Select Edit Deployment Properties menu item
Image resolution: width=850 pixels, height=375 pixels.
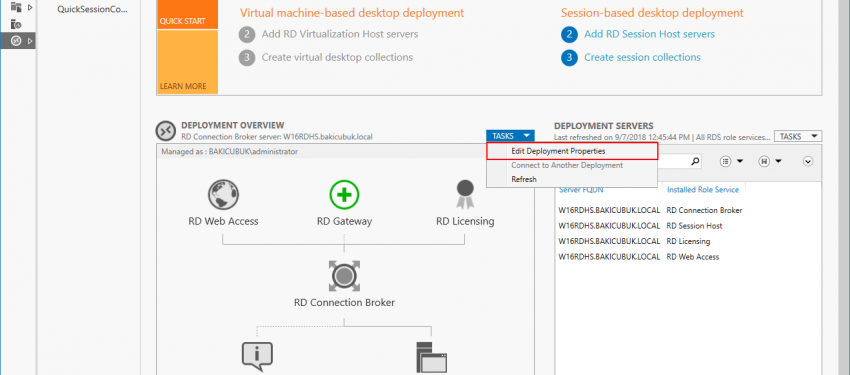[572, 151]
